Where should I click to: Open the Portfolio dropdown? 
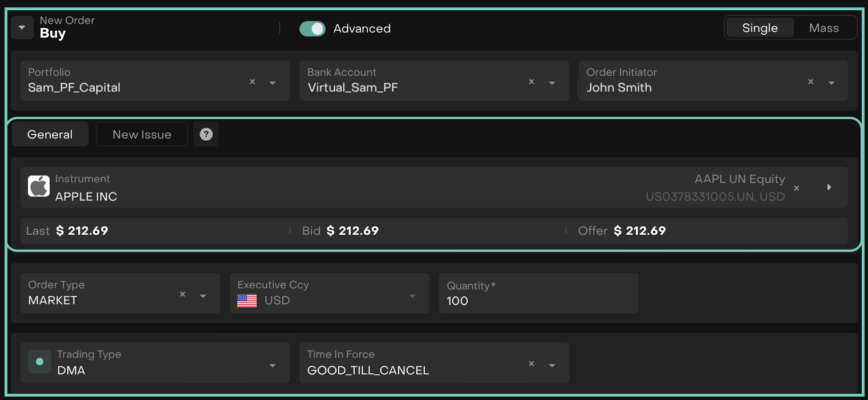point(273,83)
